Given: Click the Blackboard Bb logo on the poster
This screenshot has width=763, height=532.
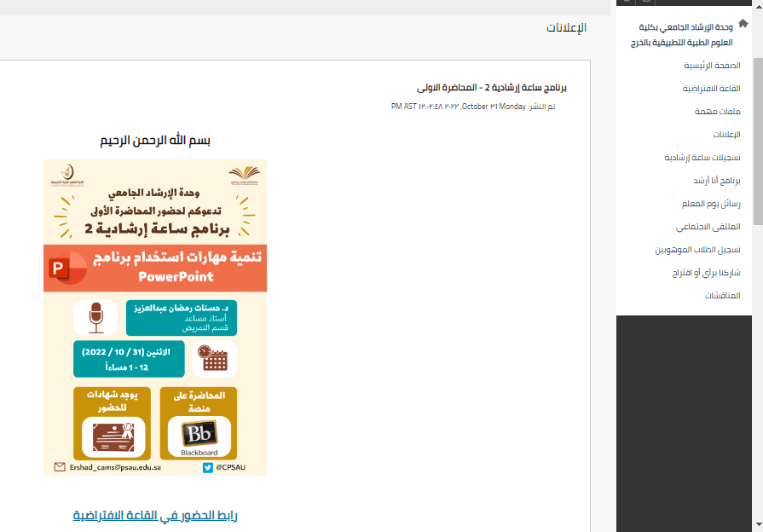Looking at the screenshot, I should click(199, 437).
